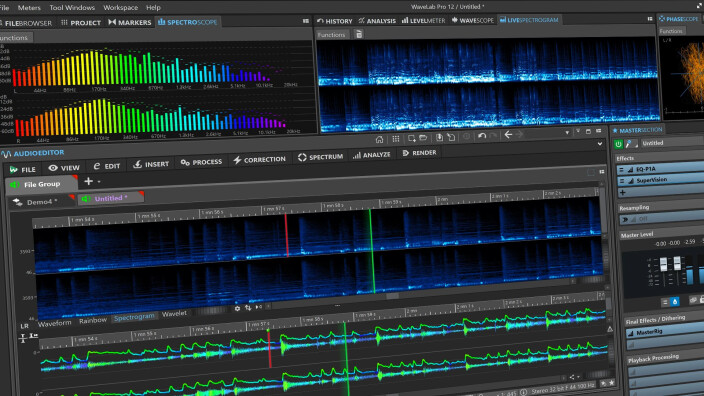Click the audio editor panel options icon
Viewport: 704px width, 396px height.
click(x=602, y=172)
